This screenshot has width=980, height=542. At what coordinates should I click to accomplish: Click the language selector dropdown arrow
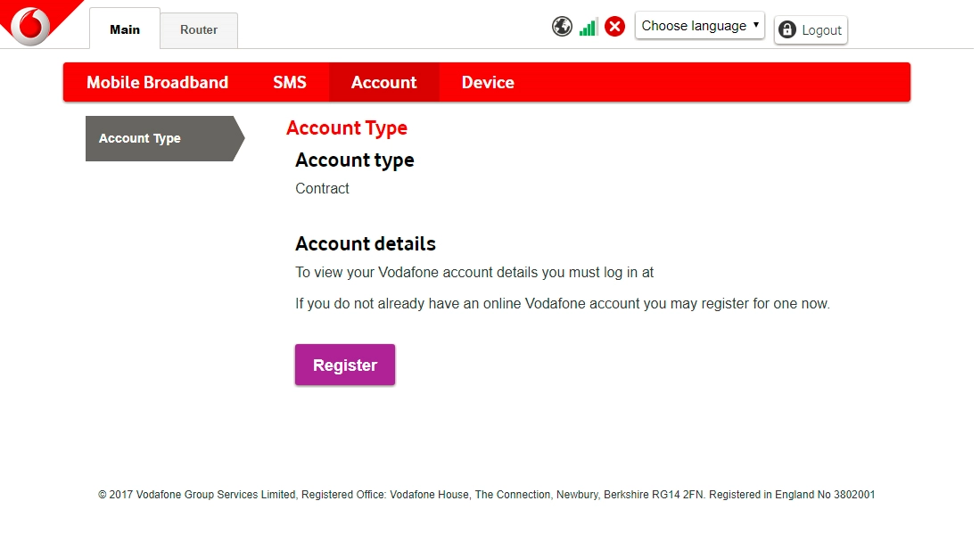(x=754, y=26)
